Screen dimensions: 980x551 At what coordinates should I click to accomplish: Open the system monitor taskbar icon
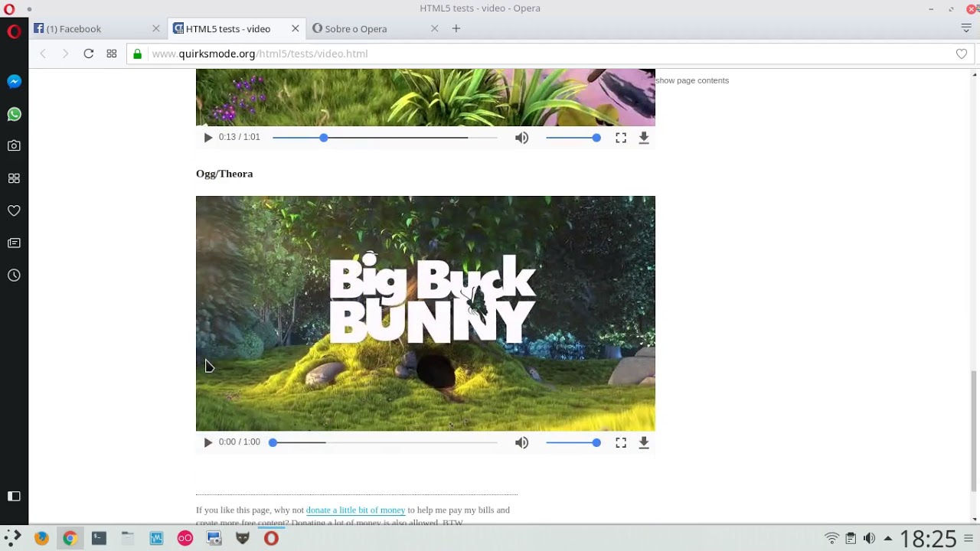[x=156, y=538]
